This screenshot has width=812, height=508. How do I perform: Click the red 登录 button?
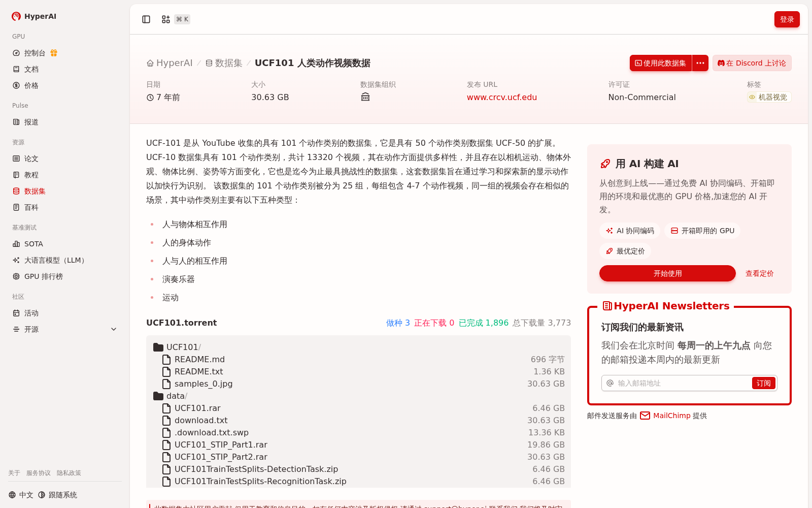click(787, 19)
